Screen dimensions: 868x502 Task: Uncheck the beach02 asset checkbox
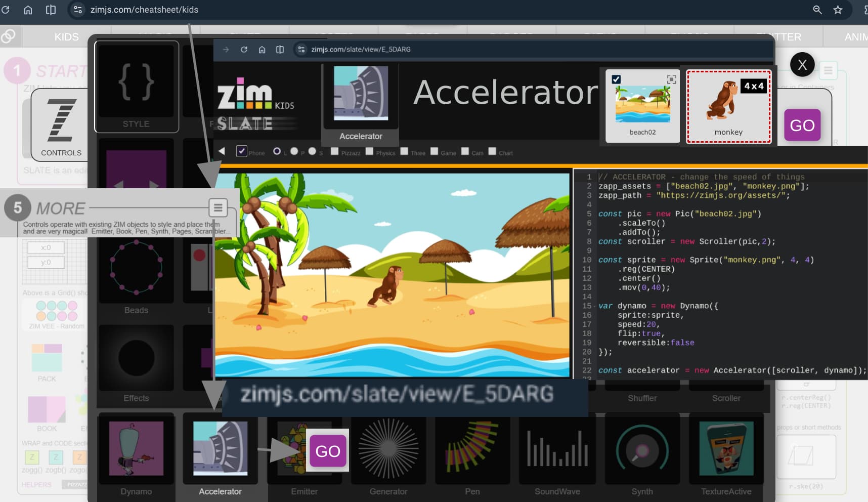tap(616, 79)
